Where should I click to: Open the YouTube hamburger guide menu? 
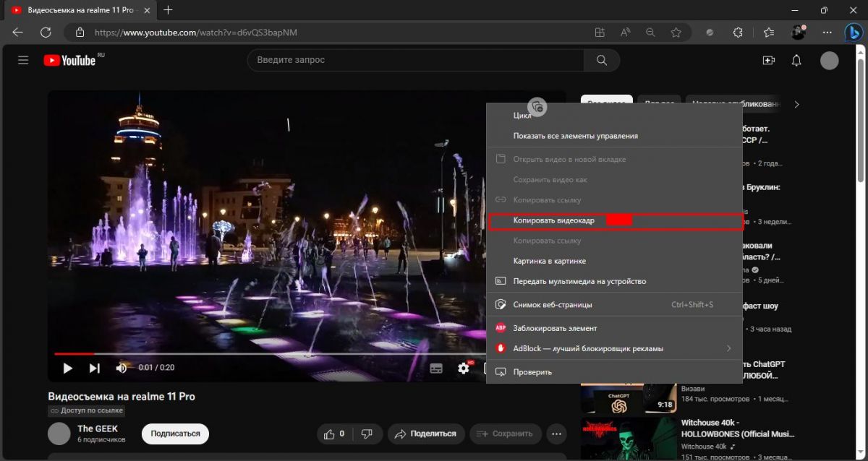23,61
